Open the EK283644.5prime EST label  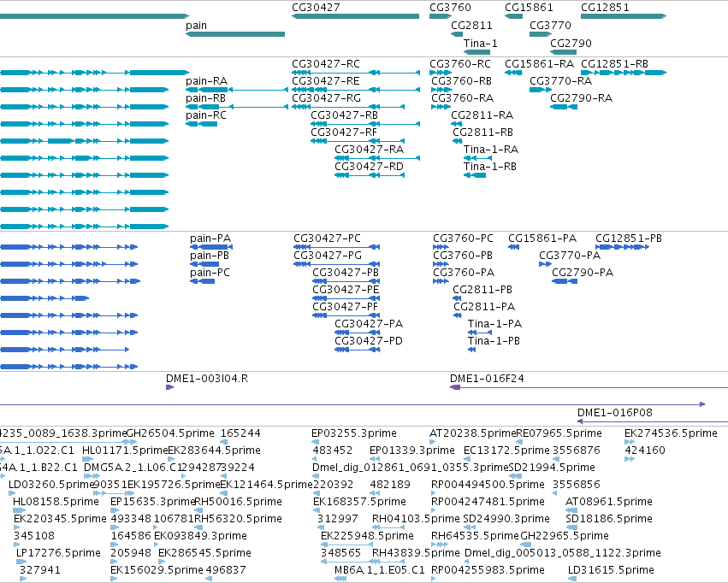[214, 450]
